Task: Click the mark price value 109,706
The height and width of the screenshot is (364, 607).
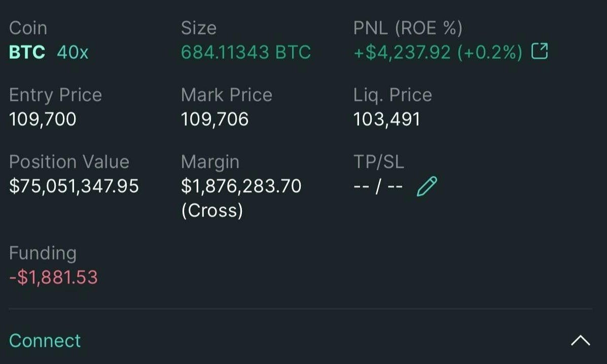Action: pos(215,119)
